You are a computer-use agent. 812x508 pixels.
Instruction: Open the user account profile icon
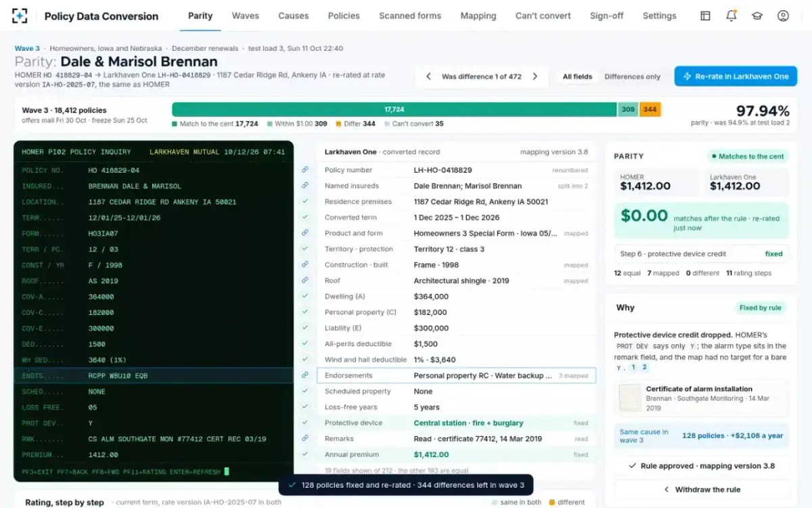click(783, 16)
